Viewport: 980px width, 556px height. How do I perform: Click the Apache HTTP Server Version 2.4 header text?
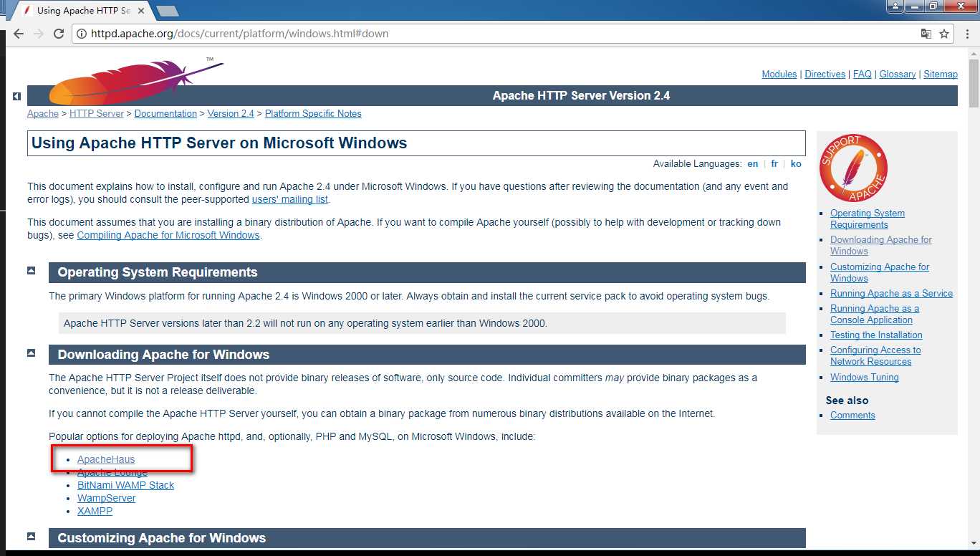pyautogui.click(x=581, y=96)
